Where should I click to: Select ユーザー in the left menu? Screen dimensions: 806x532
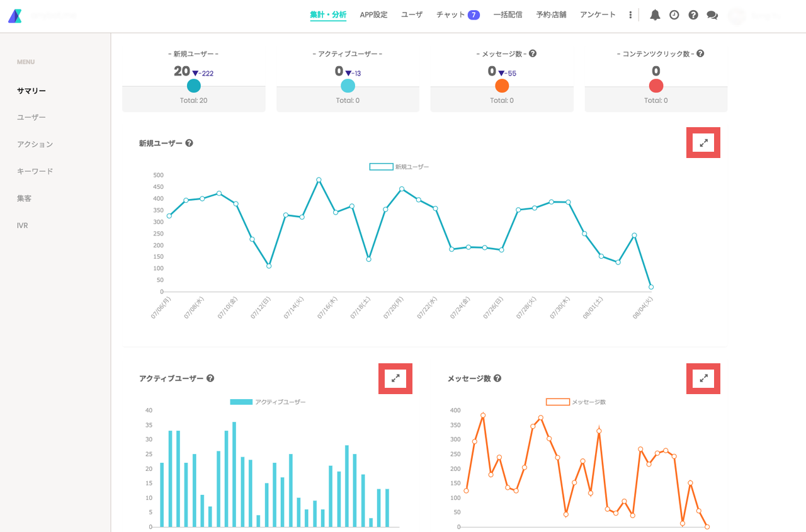[31, 118]
